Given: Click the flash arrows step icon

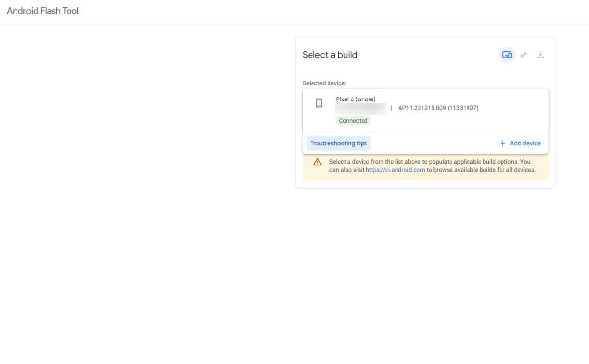Looking at the screenshot, I should [x=524, y=55].
